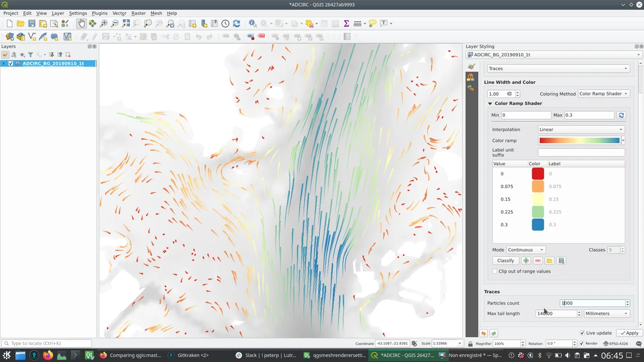This screenshot has width=644, height=362.
Task: Select the Pan Map hand tool
Action: [81, 24]
